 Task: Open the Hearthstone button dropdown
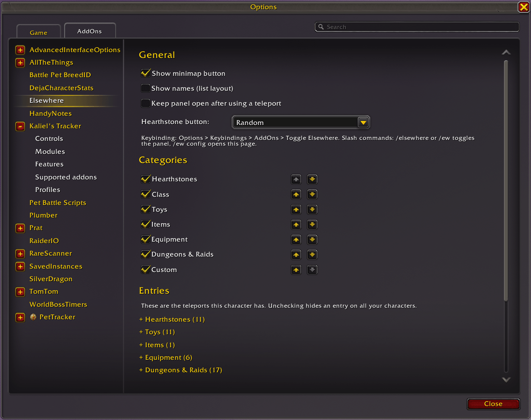pyautogui.click(x=301, y=122)
